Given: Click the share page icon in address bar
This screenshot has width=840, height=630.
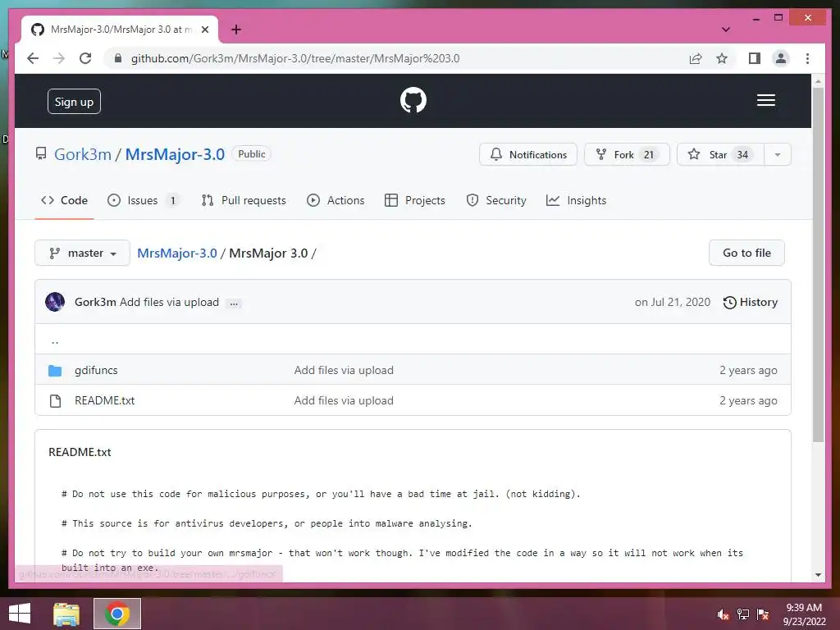Looking at the screenshot, I should point(696,58).
